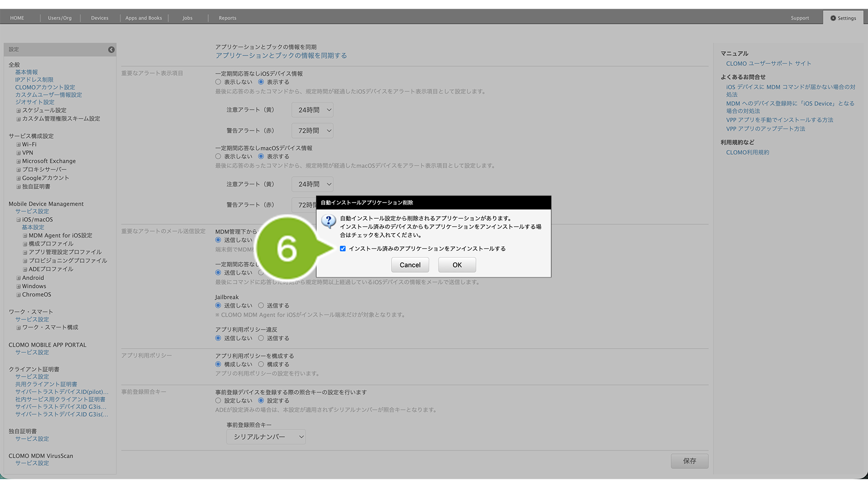Screen dimensions: 868x488
Task: Expand the ADEプロファイル plus icon
Action: click(25, 269)
